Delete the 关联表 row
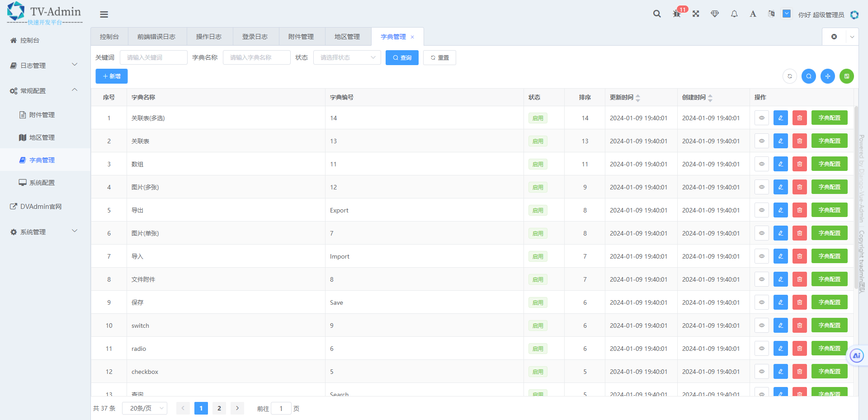The height and width of the screenshot is (420, 868). coord(800,141)
